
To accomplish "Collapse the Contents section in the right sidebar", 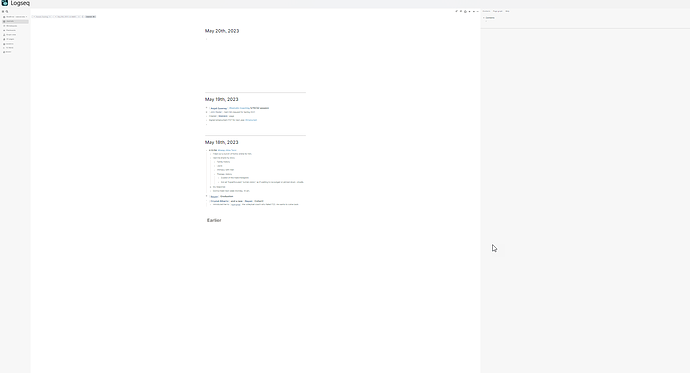I will [484, 18].
